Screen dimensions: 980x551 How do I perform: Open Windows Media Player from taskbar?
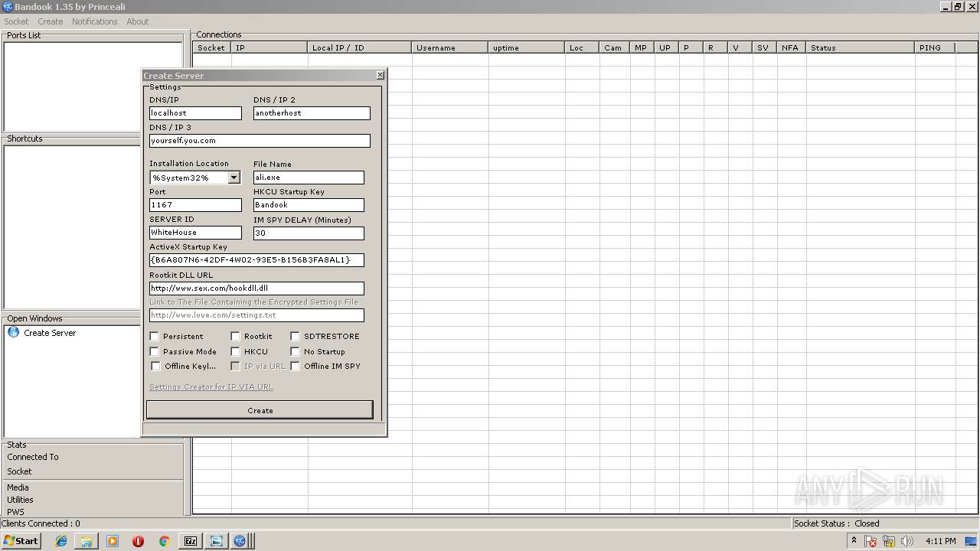[113, 541]
